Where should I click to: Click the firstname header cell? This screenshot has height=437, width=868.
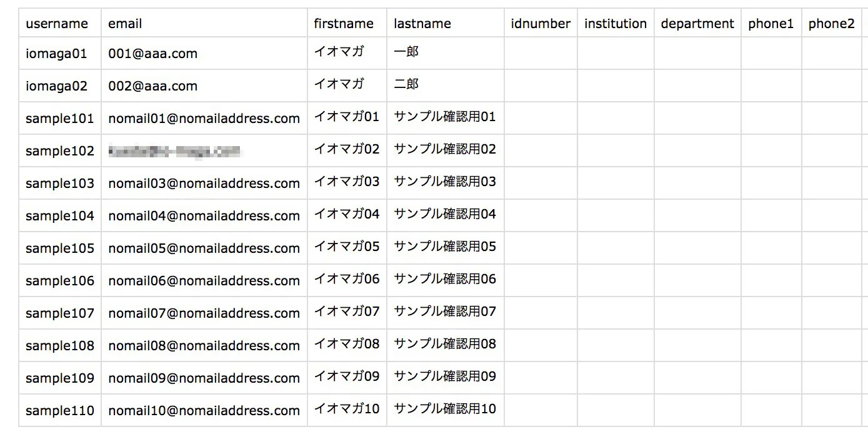[x=344, y=24]
